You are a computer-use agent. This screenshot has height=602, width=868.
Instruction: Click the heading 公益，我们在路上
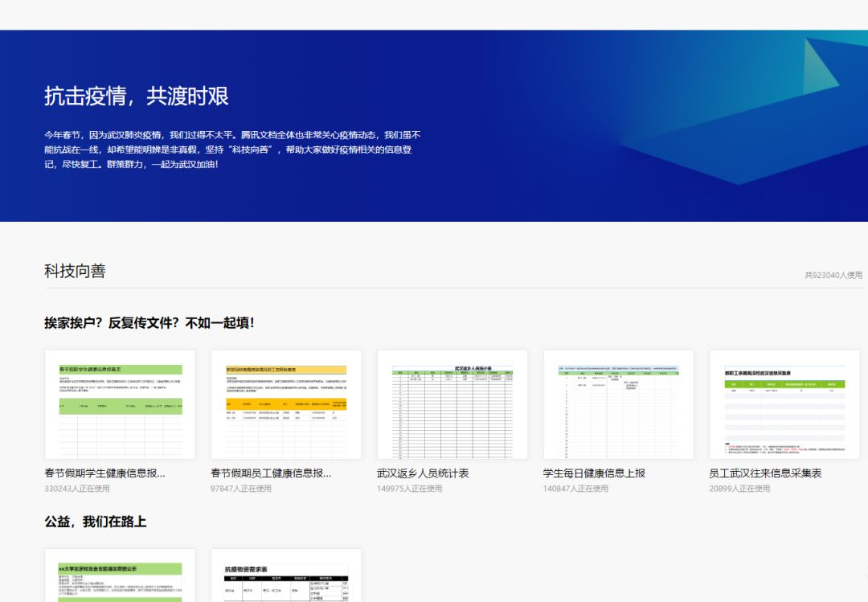coord(95,522)
